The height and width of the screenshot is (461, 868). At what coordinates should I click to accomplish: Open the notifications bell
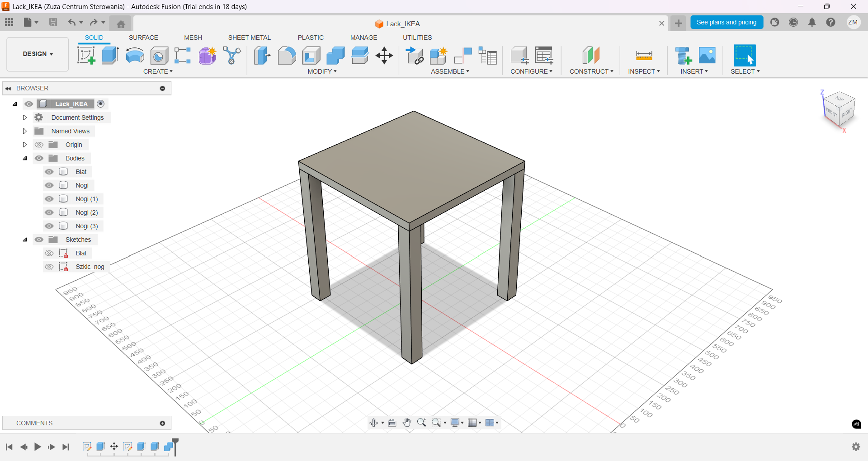click(x=812, y=22)
